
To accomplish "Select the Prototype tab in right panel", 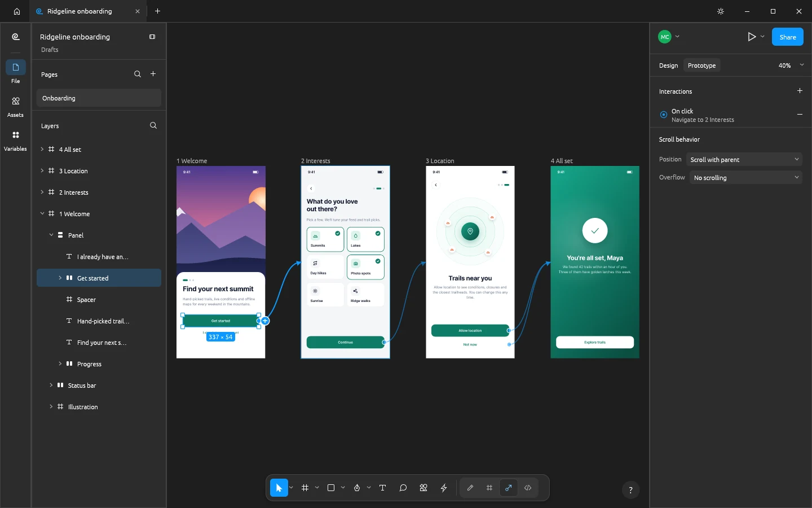I will coord(701,65).
